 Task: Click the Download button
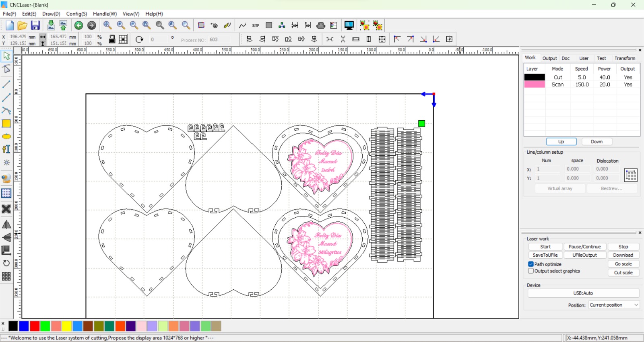pos(623,255)
